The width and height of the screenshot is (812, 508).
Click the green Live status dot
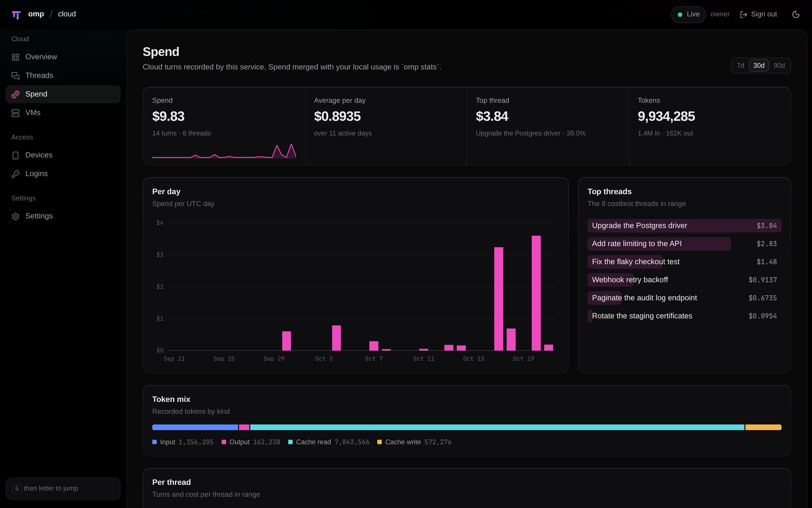point(680,14)
